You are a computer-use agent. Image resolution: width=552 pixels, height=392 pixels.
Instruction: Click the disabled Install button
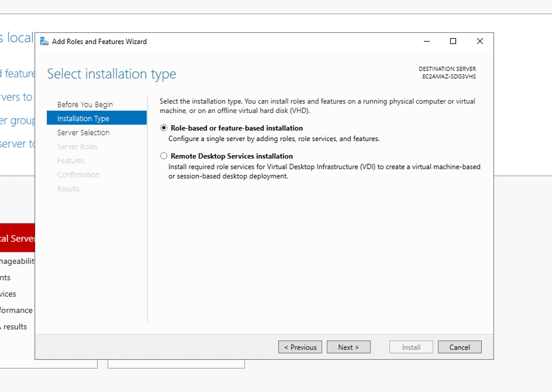[x=411, y=347]
